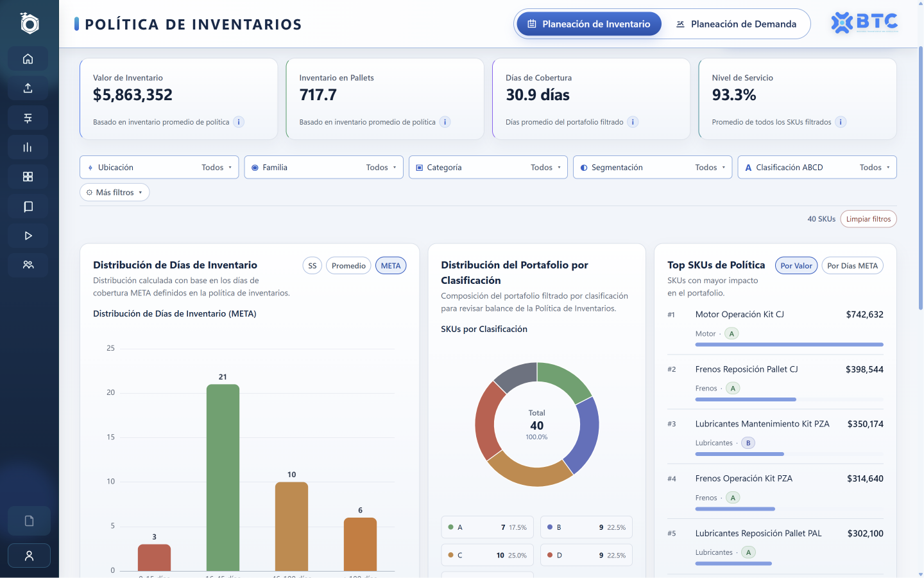
Task: Toggle classification B legend item
Action: coord(586,527)
